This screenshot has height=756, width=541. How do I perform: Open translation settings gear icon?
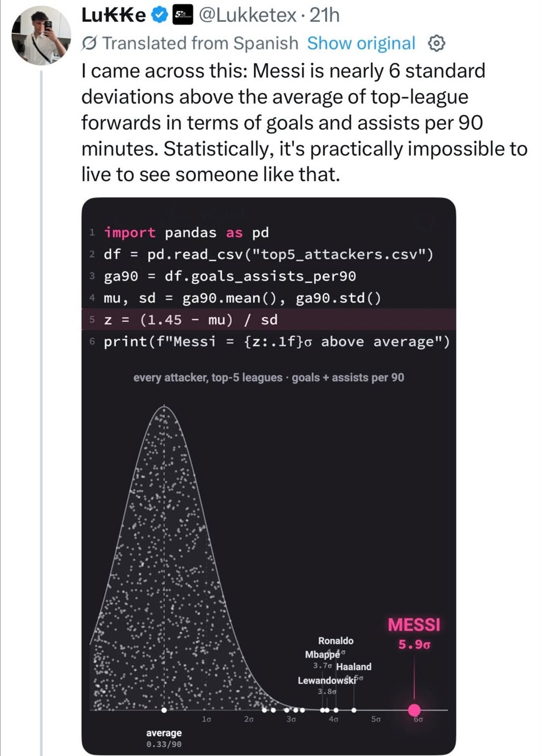click(436, 43)
